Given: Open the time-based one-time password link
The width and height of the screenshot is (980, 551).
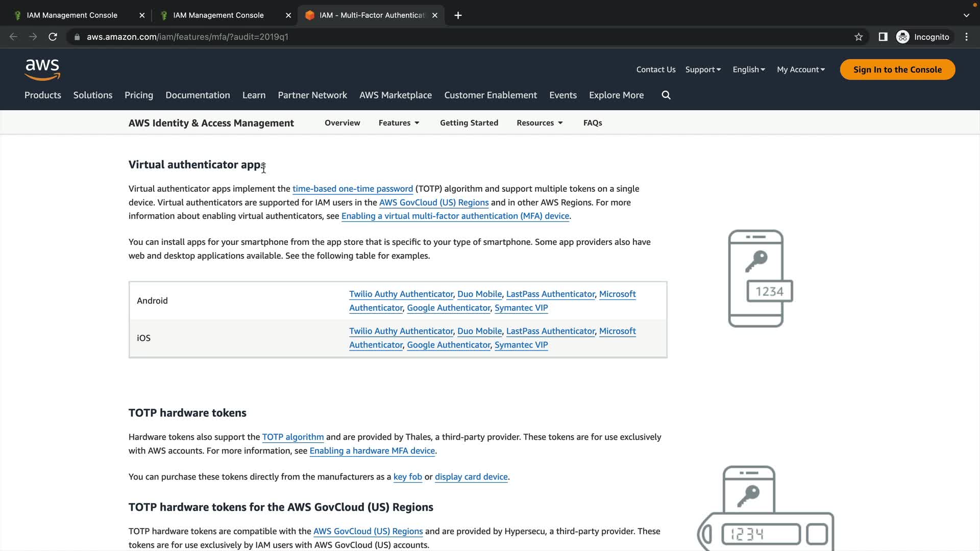Looking at the screenshot, I should pyautogui.click(x=352, y=189).
